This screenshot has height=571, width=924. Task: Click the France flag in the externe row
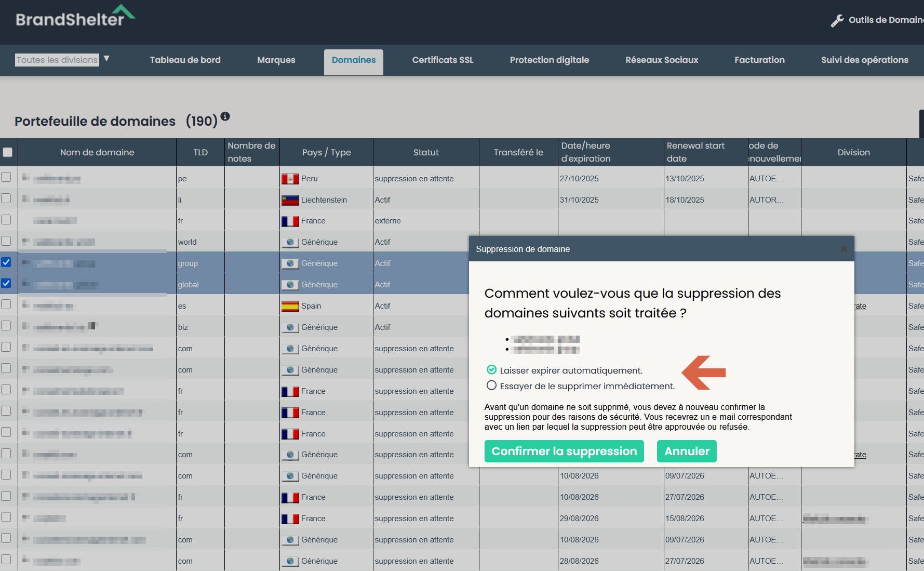[x=290, y=221]
